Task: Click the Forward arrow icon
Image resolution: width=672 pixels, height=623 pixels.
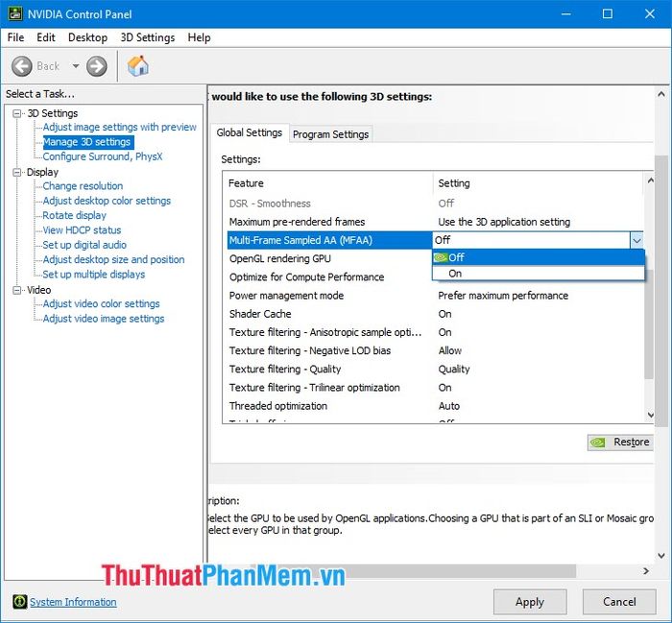Action: (97, 66)
